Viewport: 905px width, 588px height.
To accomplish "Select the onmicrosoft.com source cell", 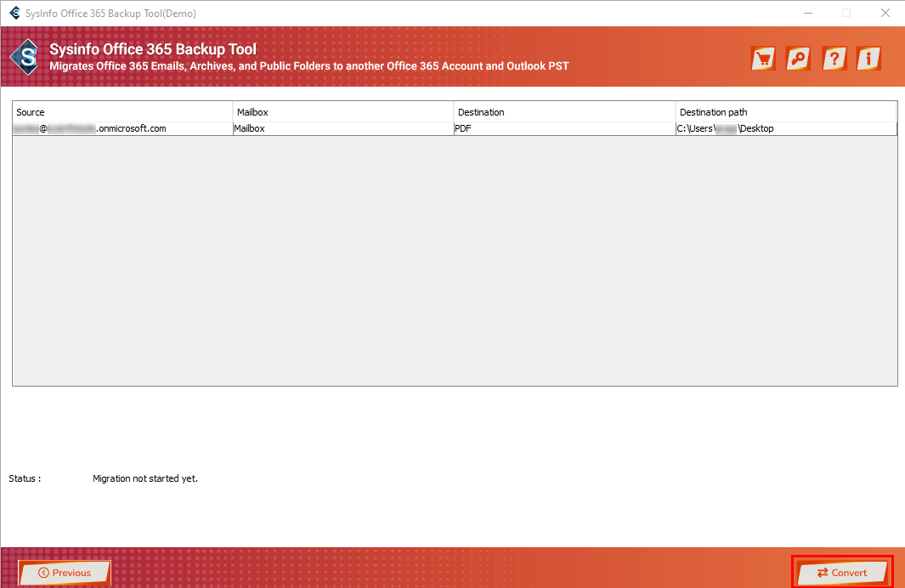I will click(122, 128).
